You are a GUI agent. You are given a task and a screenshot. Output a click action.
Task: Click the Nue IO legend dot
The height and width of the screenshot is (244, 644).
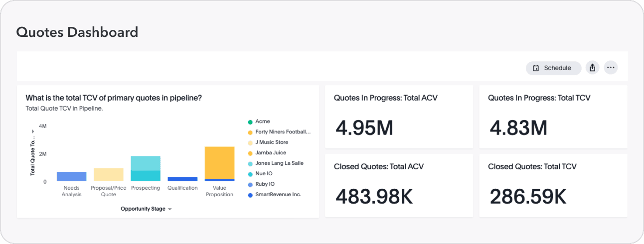tap(250, 174)
